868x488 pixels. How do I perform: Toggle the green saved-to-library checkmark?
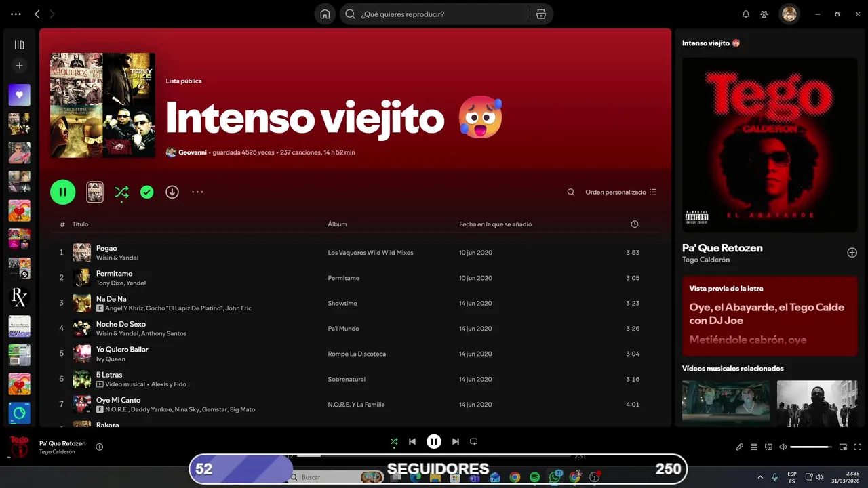pos(147,192)
